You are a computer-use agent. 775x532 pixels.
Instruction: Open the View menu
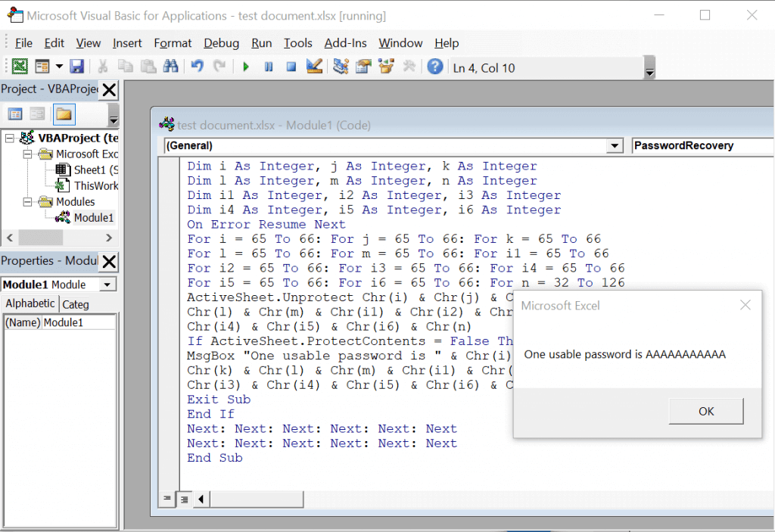coord(88,43)
